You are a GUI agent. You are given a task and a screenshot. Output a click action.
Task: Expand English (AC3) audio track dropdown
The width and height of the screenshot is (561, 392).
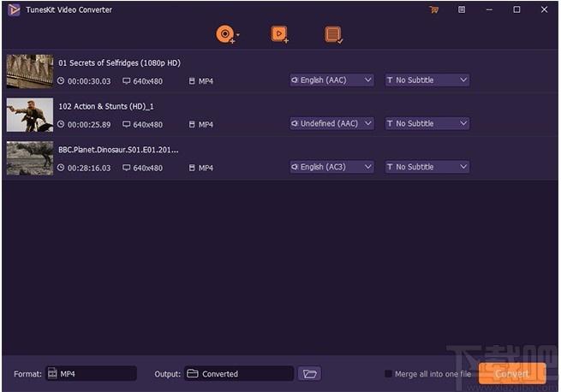point(332,167)
